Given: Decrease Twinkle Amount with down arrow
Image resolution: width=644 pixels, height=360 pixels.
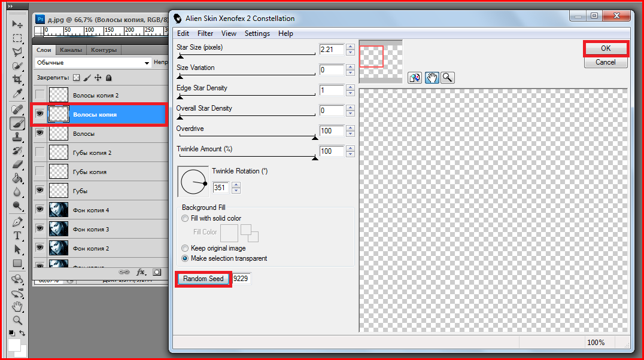Looking at the screenshot, I should tap(350, 154).
